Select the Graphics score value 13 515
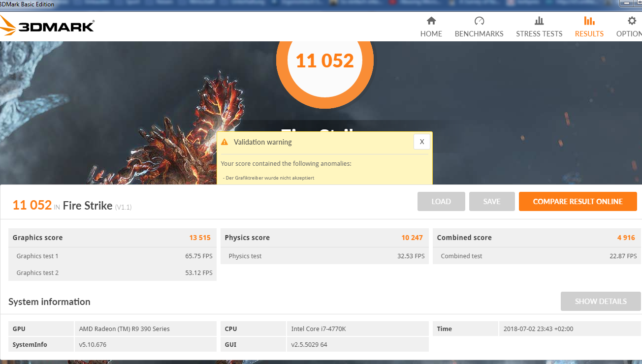 pyautogui.click(x=200, y=238)
